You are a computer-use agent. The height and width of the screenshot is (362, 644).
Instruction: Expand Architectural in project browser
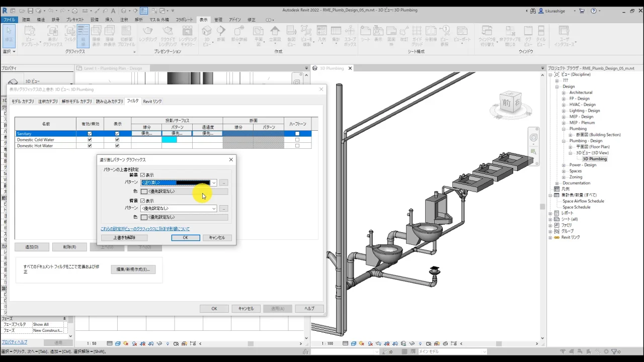tap(563, 93)
